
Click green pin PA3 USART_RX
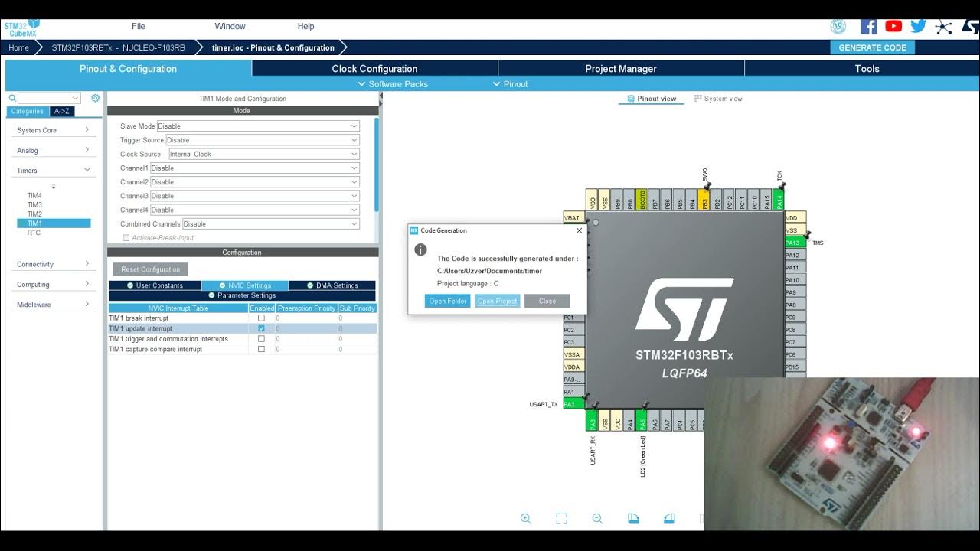click(592, 420)
